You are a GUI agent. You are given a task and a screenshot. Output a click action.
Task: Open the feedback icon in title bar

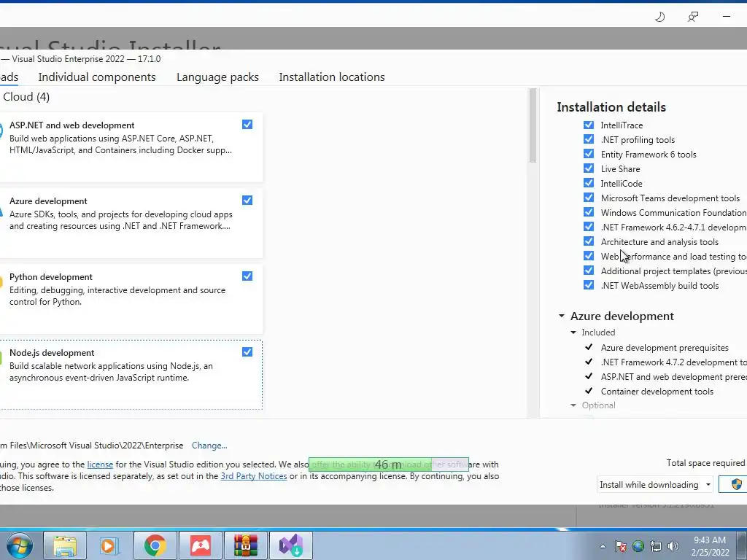(693, 17)
